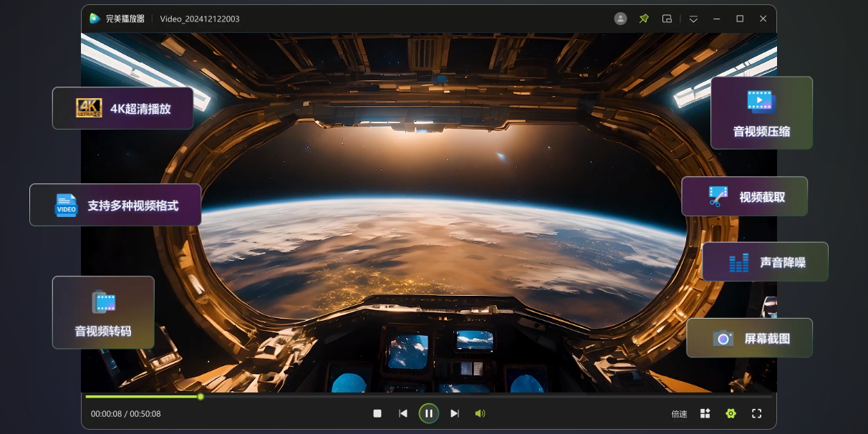Open the toolbox grid icon

coord(705,413)
